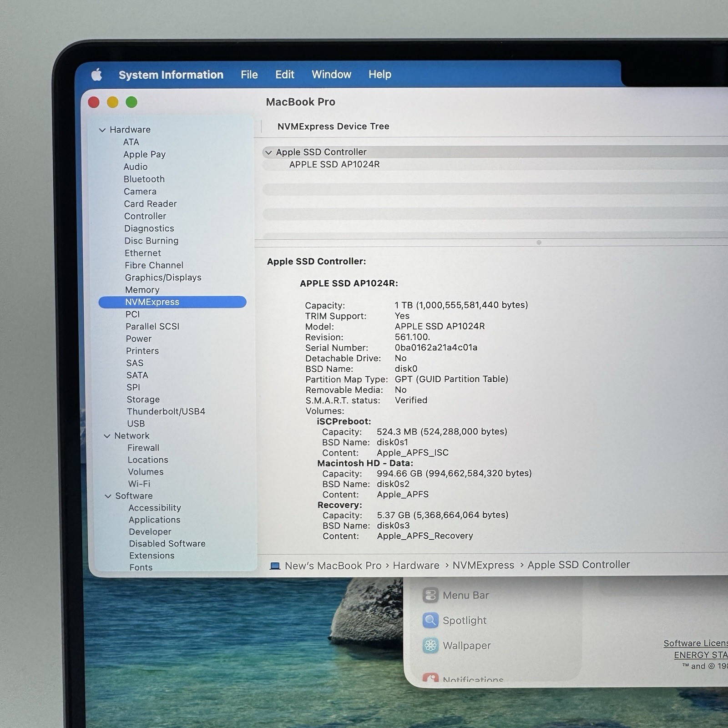
Task: Select Power in the sidebar
Action: [x=139, y=339]
